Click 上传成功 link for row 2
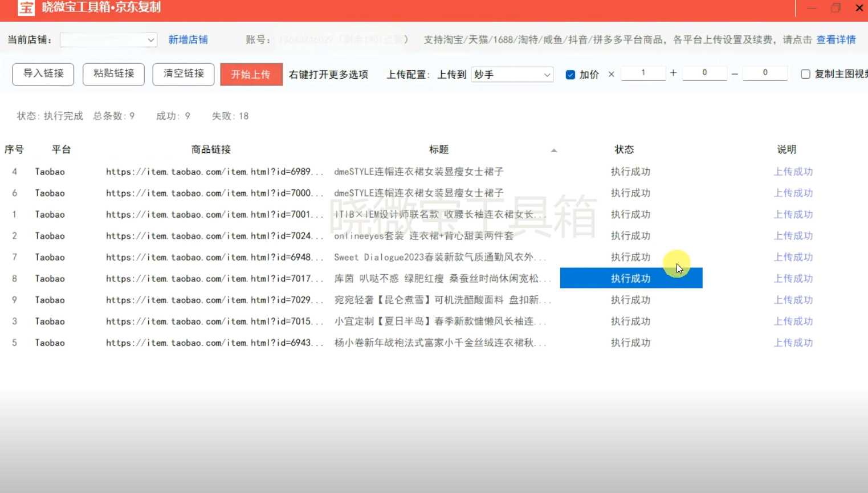 [x=793, y=236]
